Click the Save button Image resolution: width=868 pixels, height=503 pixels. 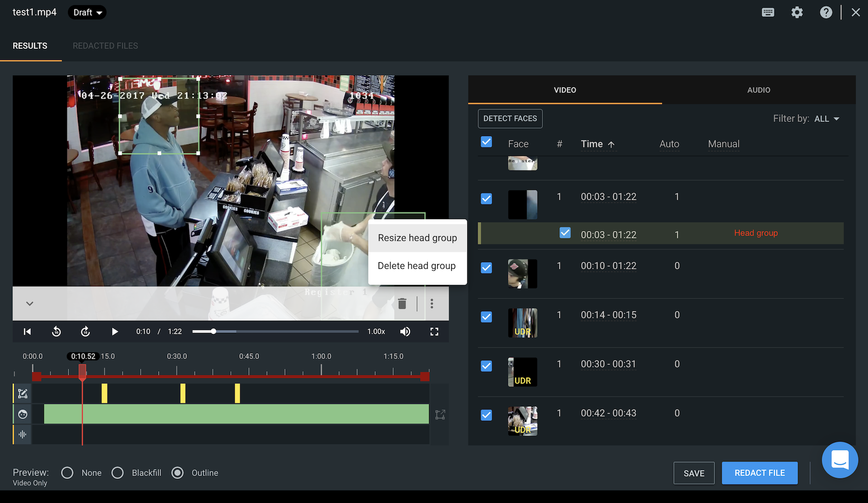coord(694,473)
